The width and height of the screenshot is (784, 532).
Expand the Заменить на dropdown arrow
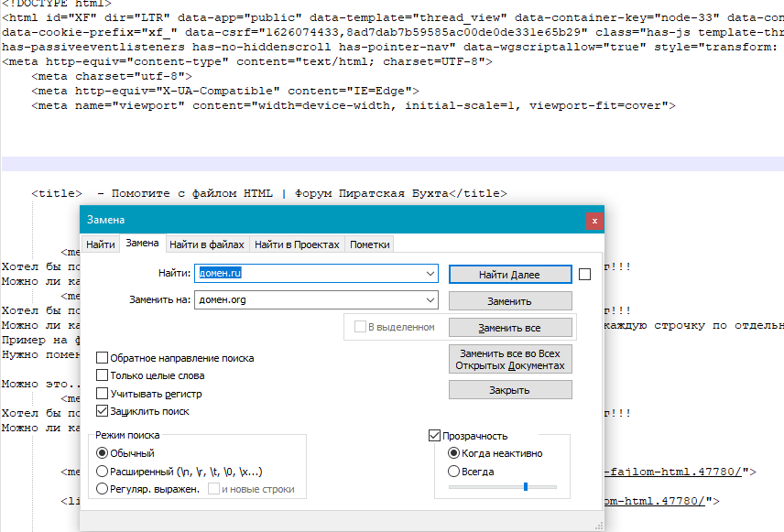click(430, 300)
